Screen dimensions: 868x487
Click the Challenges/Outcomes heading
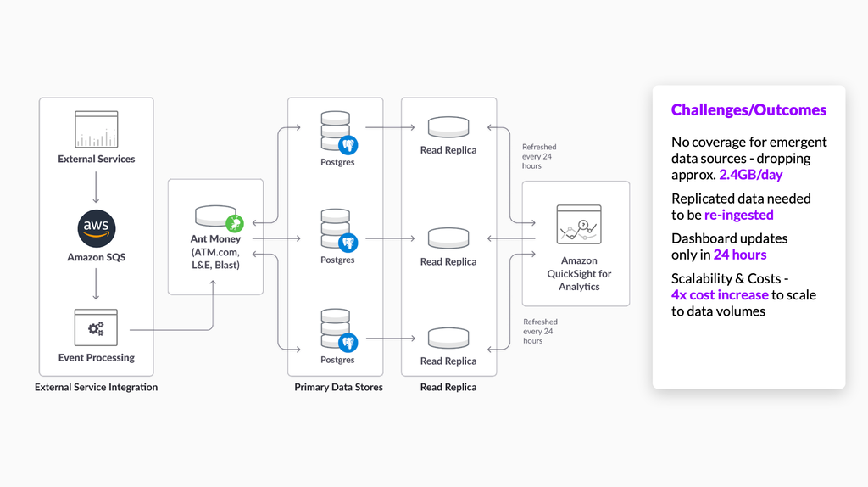point(748,109)
